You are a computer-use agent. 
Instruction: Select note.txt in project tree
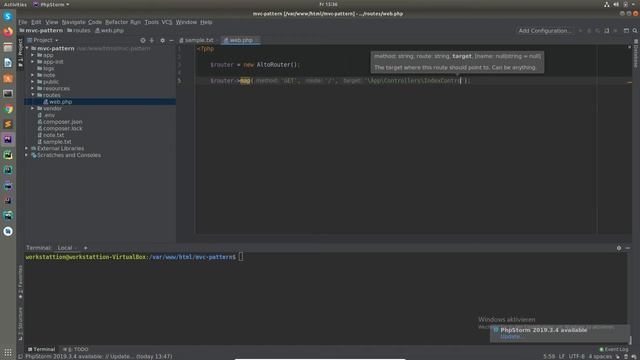(51, 135)
